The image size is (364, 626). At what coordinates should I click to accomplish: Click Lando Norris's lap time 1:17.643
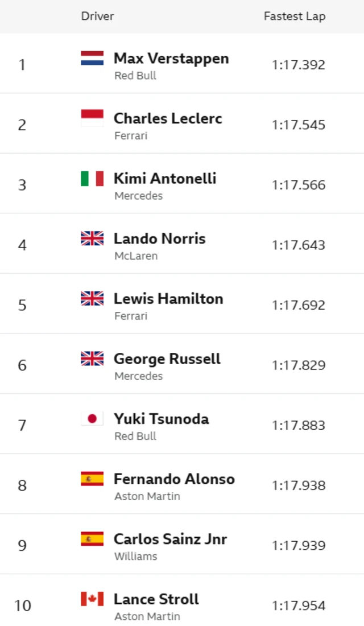(x=299, y=245)
